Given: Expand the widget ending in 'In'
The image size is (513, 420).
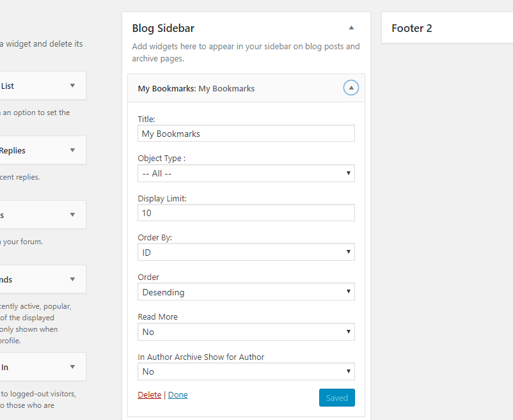Looking at the screenshot, I should (x=72, y=367).
